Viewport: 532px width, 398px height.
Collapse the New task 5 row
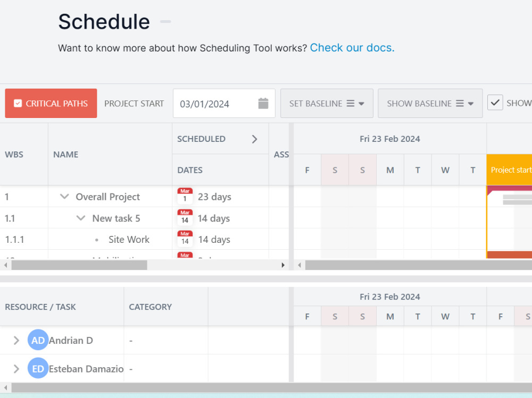point(81,218)
